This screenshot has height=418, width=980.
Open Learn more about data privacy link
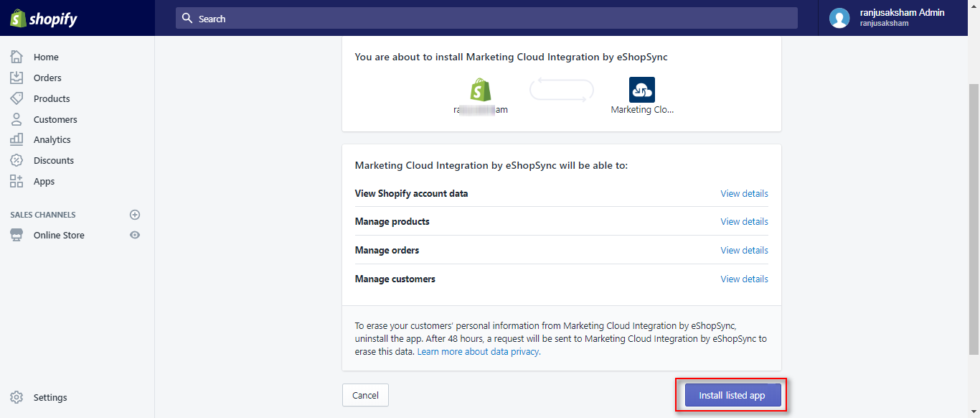479,352
